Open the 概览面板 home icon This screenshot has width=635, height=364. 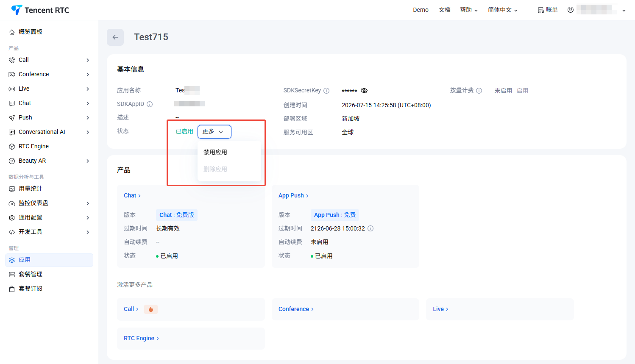tap(12, 32)
